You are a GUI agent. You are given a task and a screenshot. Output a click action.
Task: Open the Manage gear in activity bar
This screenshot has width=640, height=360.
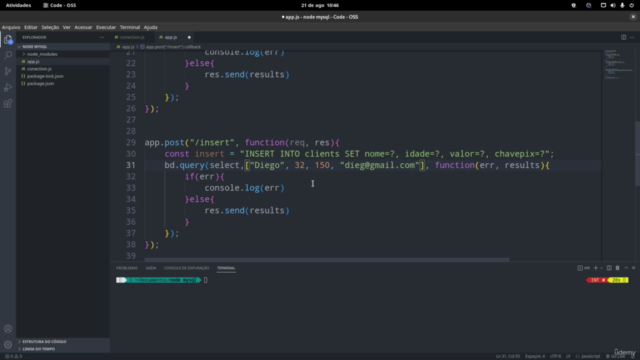click(x=8, y=345)
